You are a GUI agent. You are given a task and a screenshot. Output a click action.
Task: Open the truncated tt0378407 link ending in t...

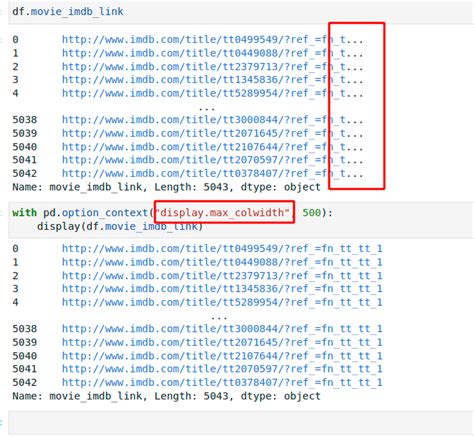[x=212, y=173]
